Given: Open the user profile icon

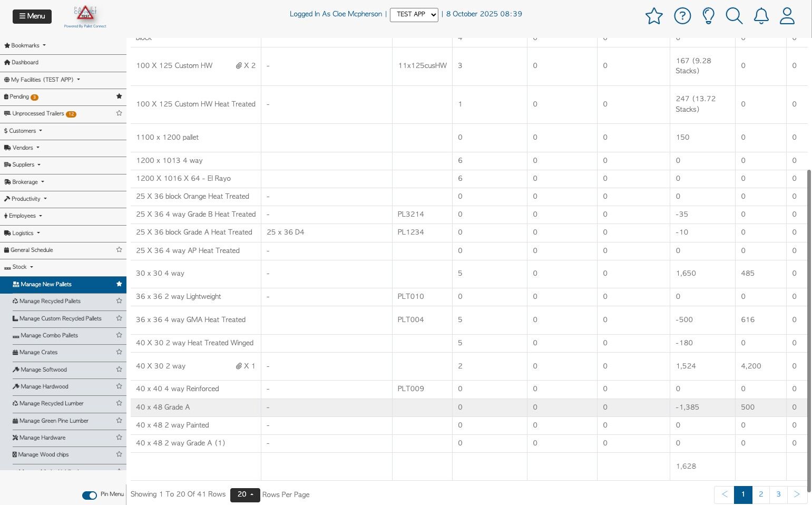Looking at the screenshot, I should (x=787, y=16).
